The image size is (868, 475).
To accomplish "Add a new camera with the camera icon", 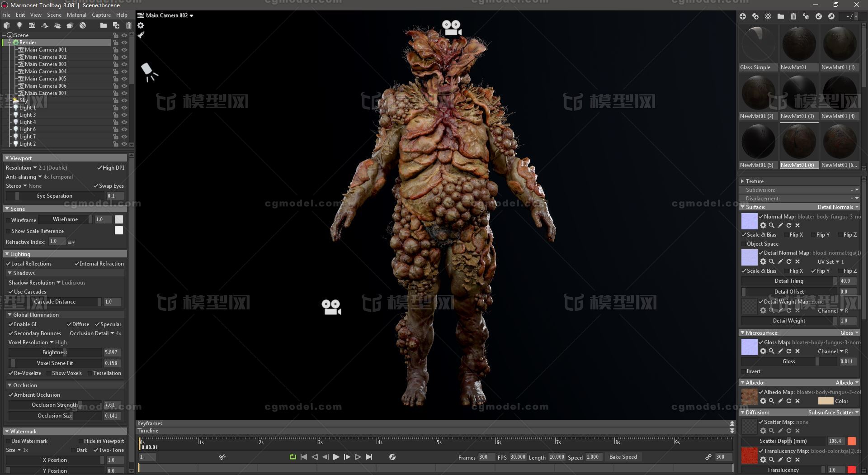I will (x=32, y=25).
